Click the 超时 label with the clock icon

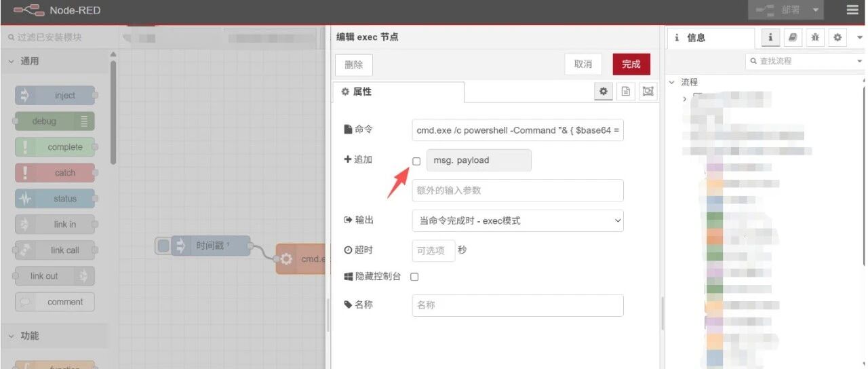click(359, 250)
